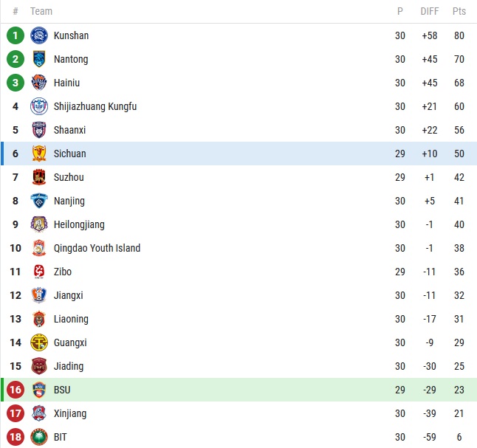This screenshot has width=477, height=448.
Task: Click the Team column header
Action: 41,11
